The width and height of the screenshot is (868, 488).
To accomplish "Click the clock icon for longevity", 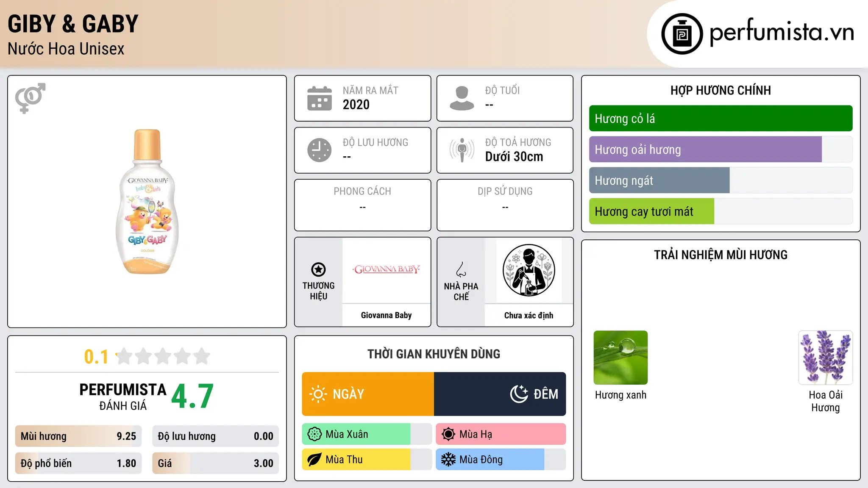I will coord(320,150).
